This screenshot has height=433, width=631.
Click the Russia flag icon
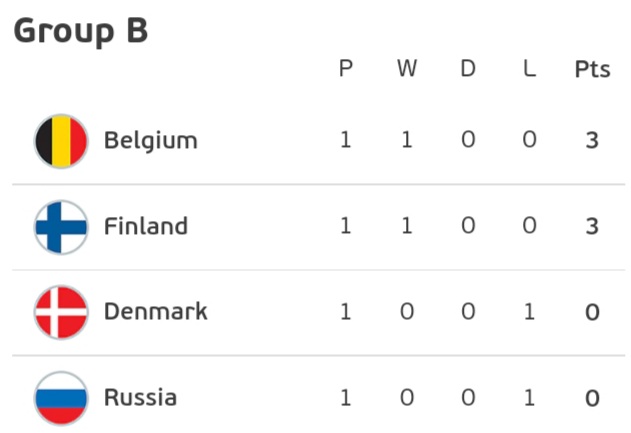point(61,398)
